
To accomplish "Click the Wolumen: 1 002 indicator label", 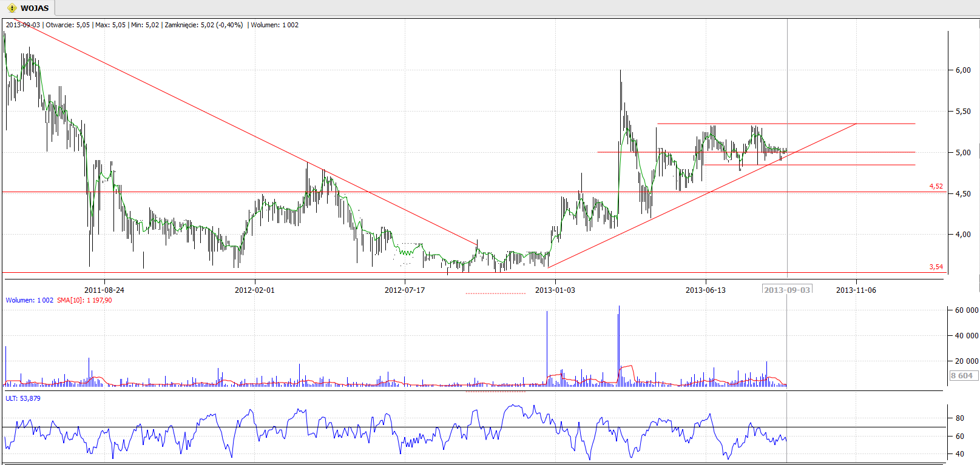I will (29, 300).
